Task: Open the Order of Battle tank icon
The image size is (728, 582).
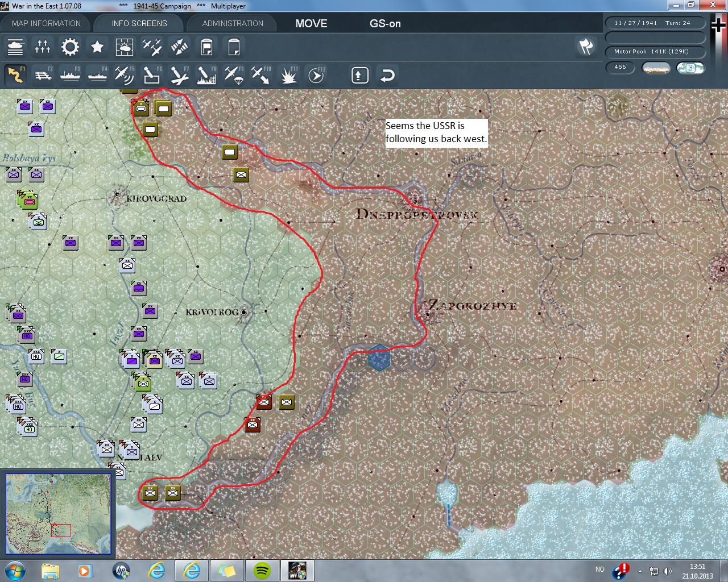Action: point(15,47)
